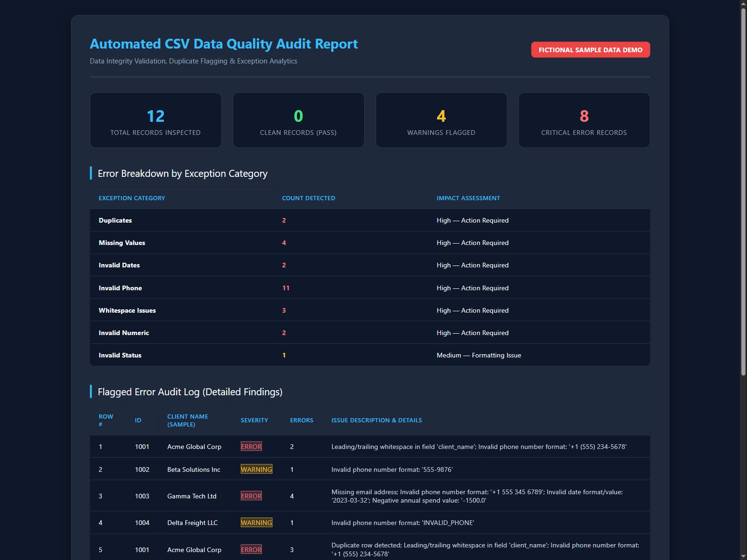Select the Invalid Status category row
This screenshot has width=747, height=560.
[370, 355]
